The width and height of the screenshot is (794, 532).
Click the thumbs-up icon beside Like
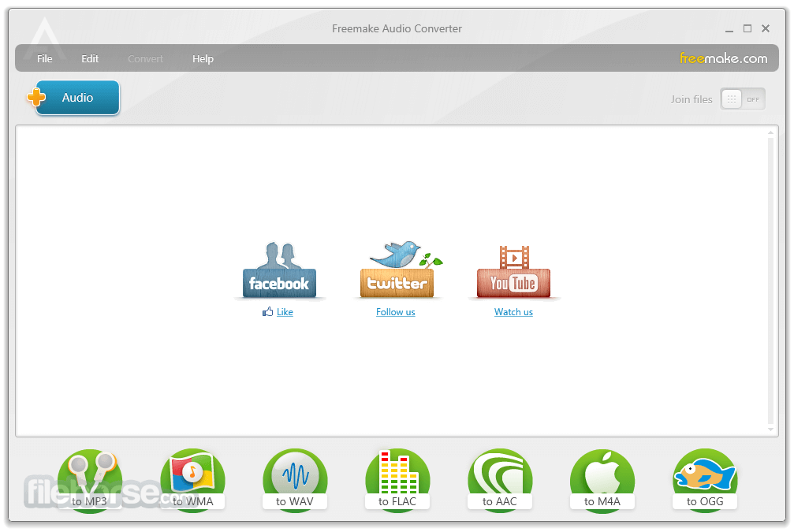267,312
